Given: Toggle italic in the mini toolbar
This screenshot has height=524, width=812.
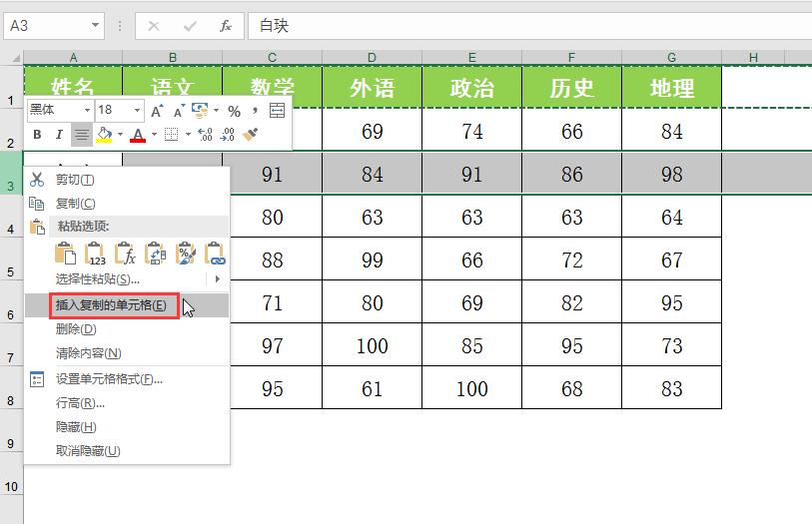Looking at the screenshot, I should pyautogui.click(x=59, y=135).
